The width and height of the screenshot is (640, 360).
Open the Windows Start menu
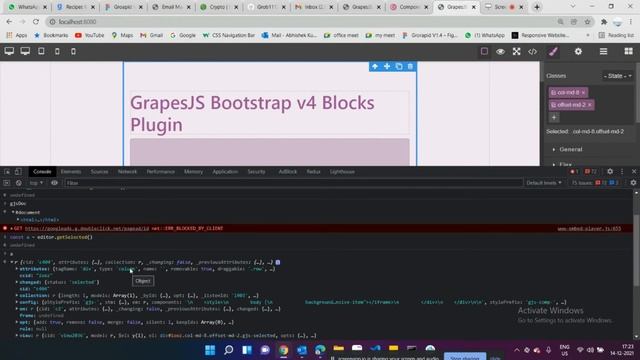[x=210, y=350]
